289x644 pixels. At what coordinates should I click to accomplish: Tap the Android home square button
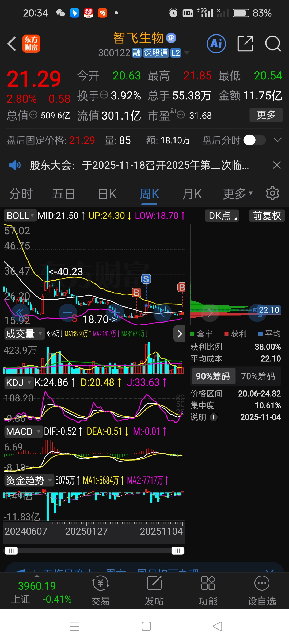146,626
